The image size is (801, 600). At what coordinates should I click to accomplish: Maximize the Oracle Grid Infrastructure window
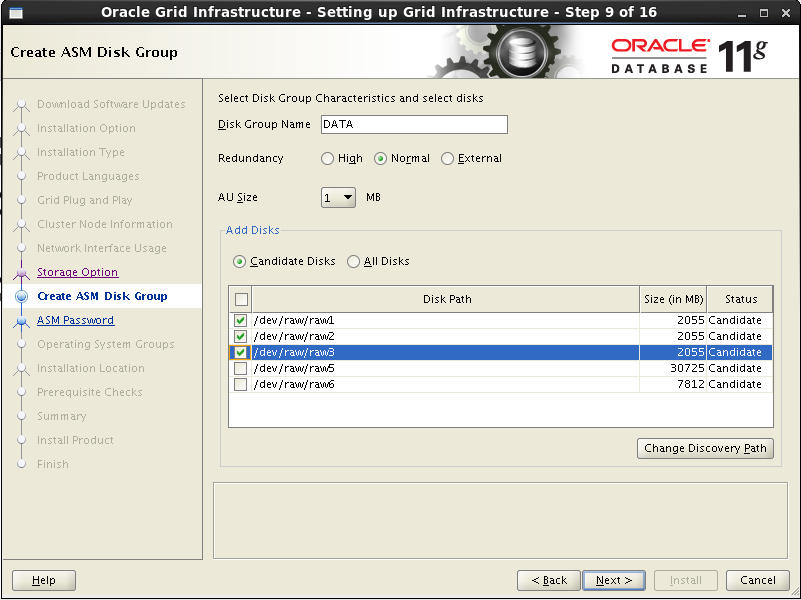coord(764,13)
